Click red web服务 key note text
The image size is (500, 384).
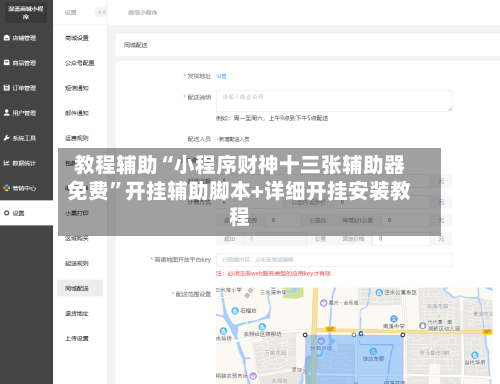click(x=273, y=273)
